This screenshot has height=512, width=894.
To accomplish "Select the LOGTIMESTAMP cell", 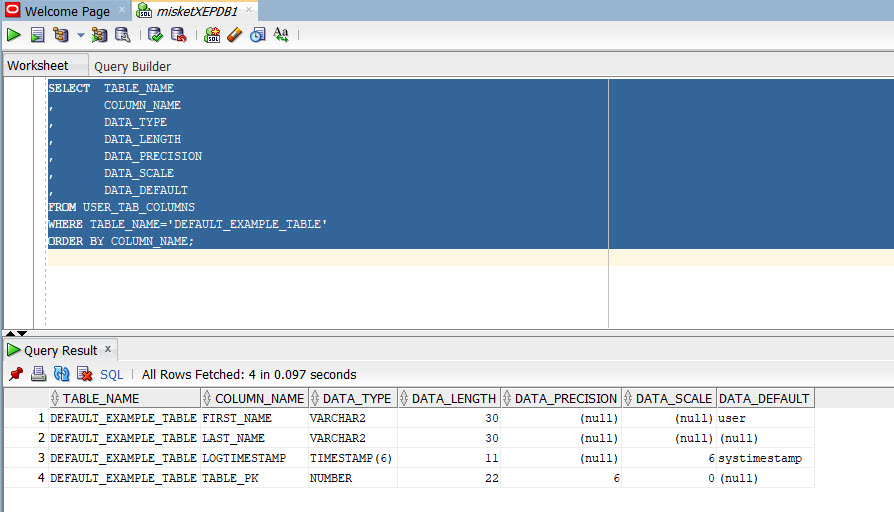I will (x=254, y=458).
